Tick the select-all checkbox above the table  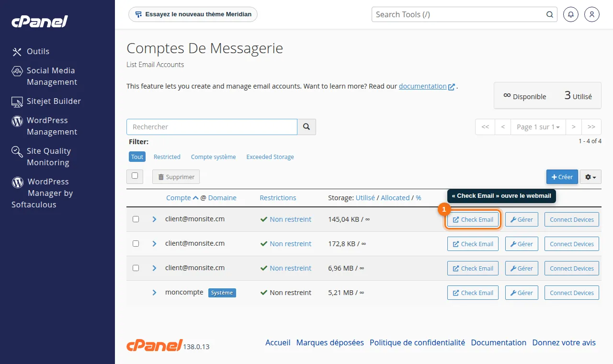click(135, 176)
